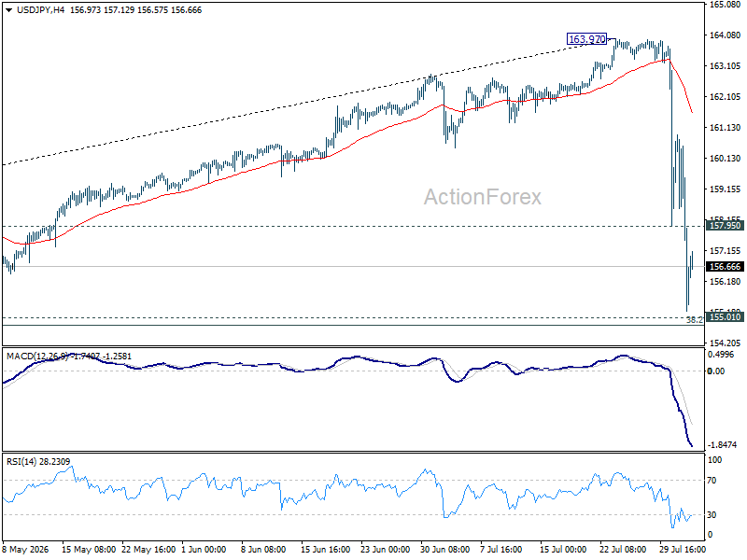Click the 38.2 Fibonacci level label
The height and width of the screenshot is (560, 747).
tap(694, 320)
